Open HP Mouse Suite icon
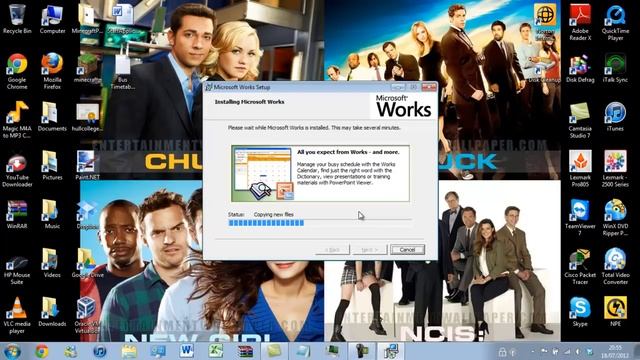This screenshot has height=360, width=640. 17,269
